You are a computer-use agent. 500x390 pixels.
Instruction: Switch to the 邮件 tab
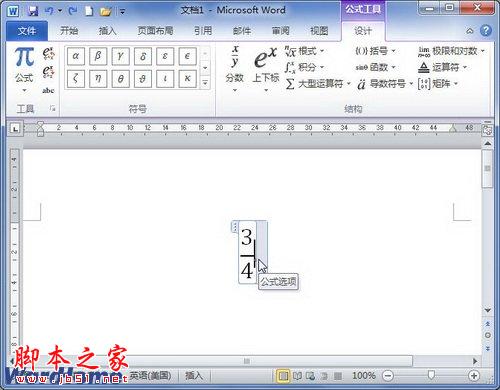[x=242, y=31]
